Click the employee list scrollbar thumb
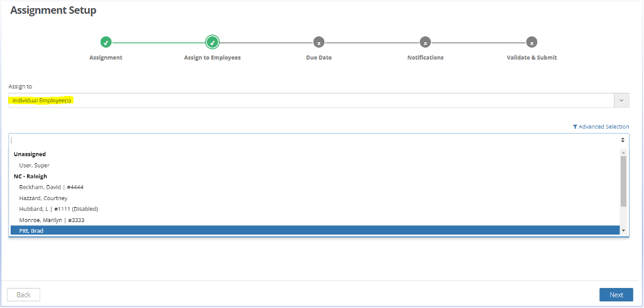The height and width of the screenshot is (308, 644). click(623, 181)
